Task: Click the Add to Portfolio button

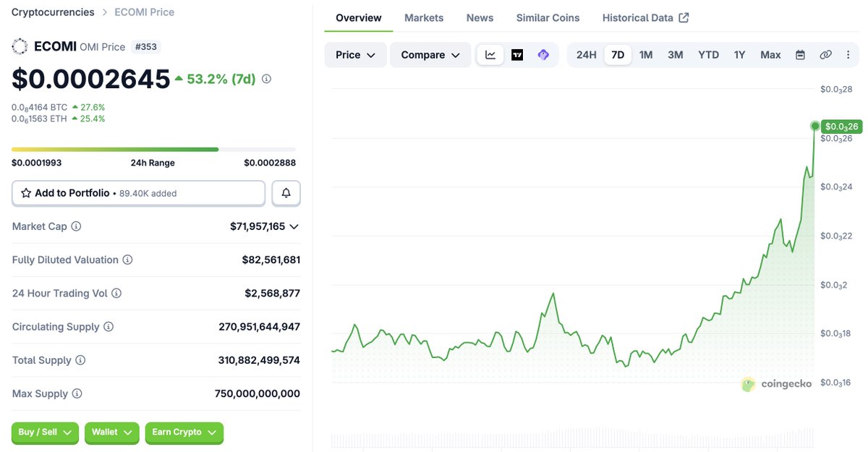Action: [x=138, y=193]
